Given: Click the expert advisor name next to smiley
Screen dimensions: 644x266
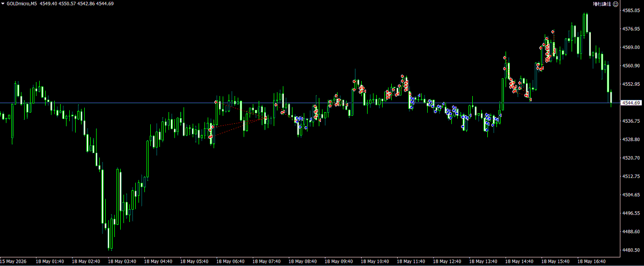Looking at the screenshot, I should tap(602, 4).
